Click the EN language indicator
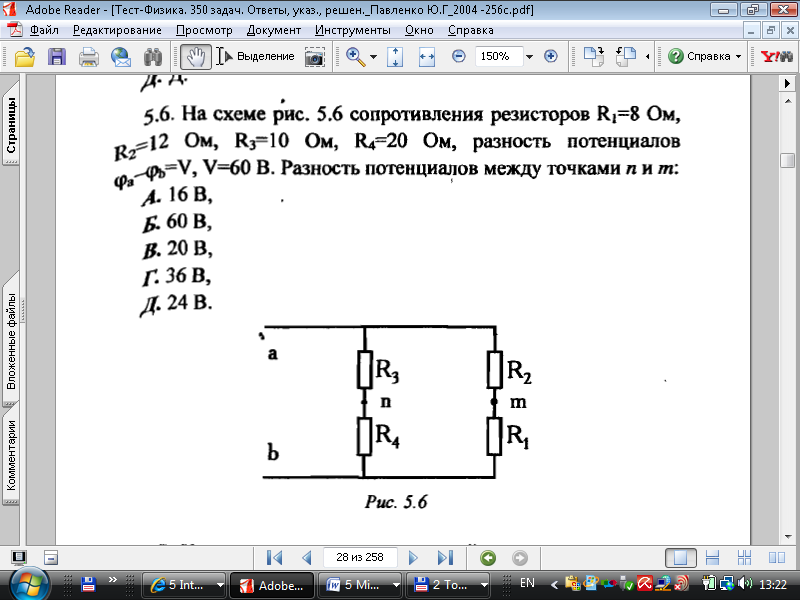The height and width of the screenshot is (600, 800). 527,583
